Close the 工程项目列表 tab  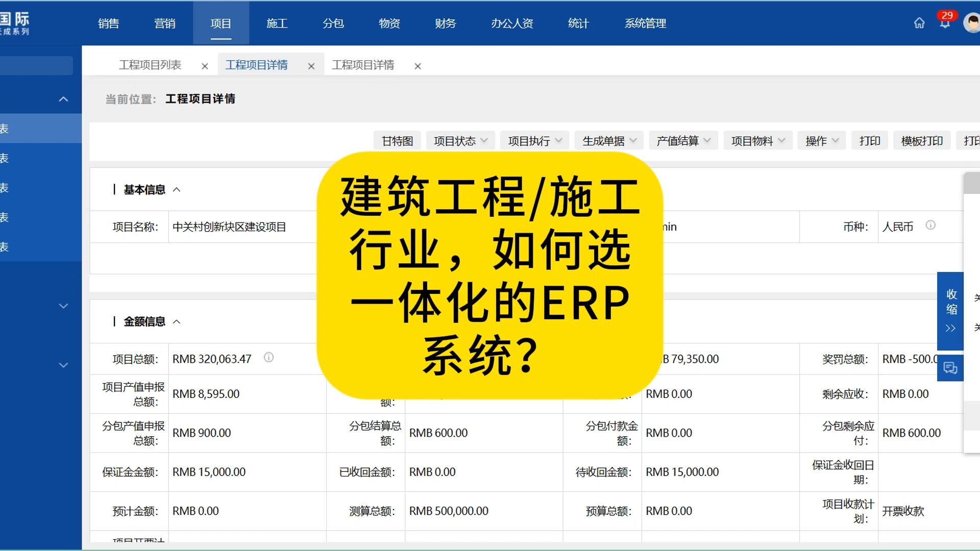(x=205, y=66)
